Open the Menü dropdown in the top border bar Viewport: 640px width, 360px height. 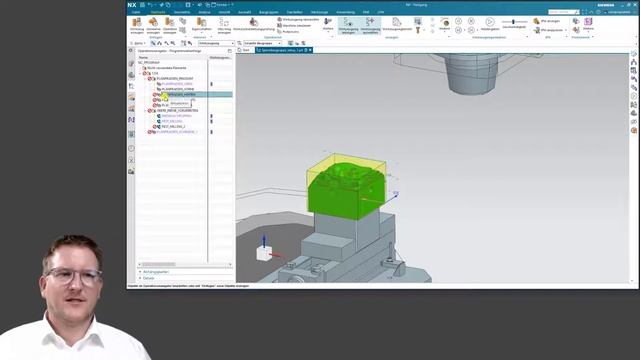(x=139, y=43)
